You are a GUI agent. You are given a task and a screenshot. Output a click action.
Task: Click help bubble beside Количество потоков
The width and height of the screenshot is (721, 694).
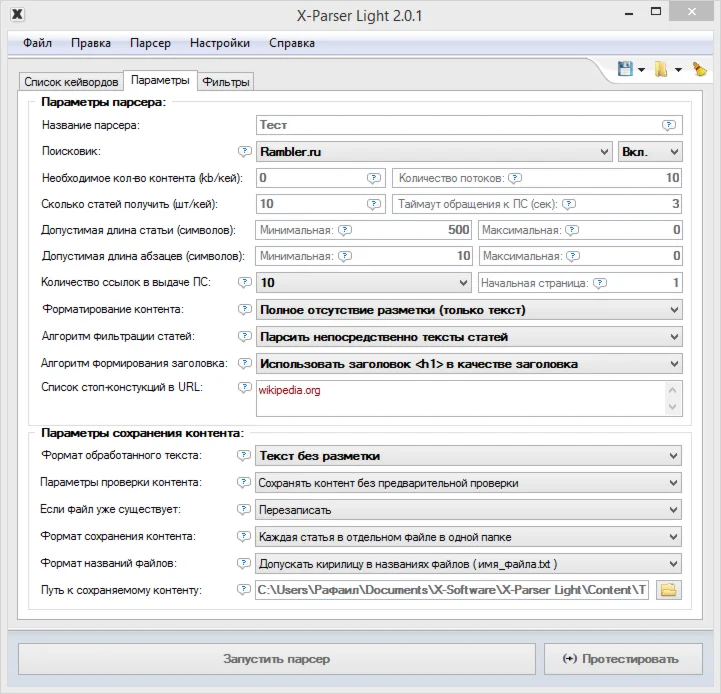[x=514, y=179]
